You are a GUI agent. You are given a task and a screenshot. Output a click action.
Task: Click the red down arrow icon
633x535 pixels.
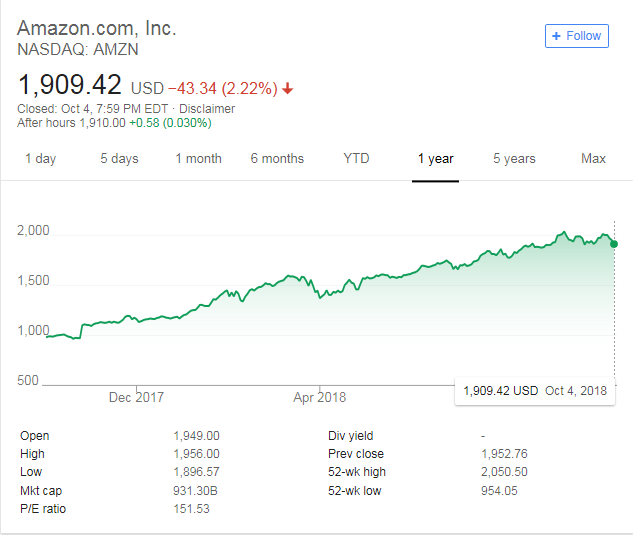pos(288,88)
